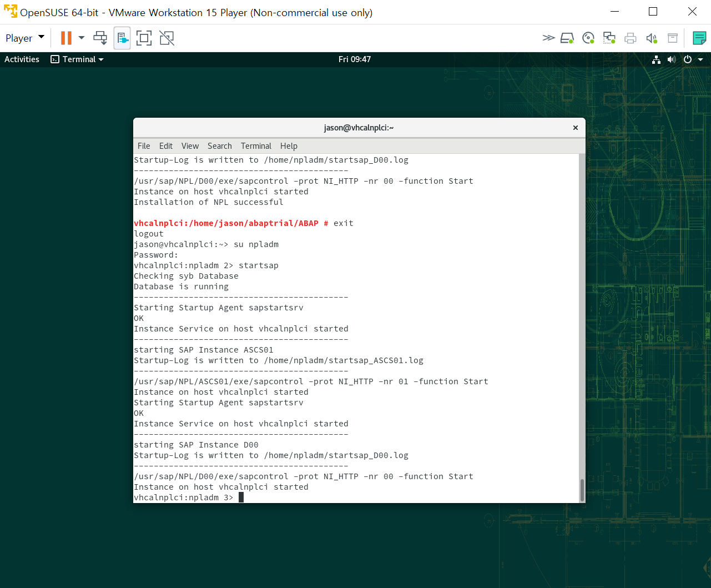Click the 'Checking syb Database' line
The image size is (711, 588).
coord(186,276)
